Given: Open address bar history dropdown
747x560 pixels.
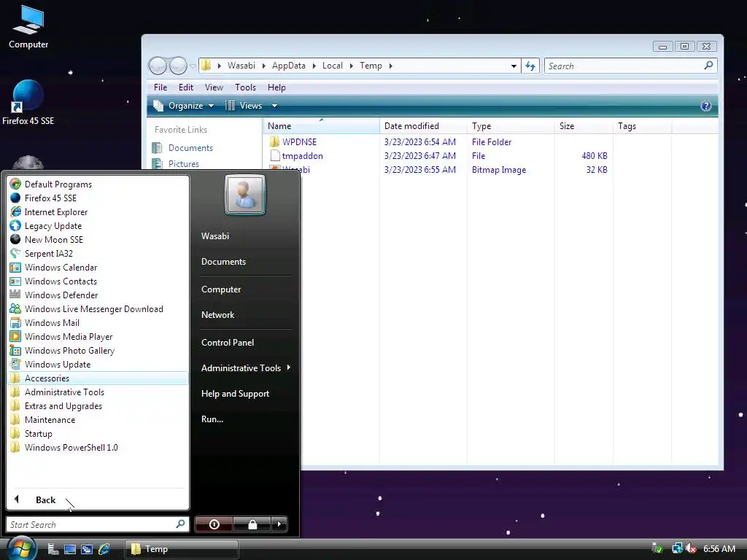Looking at the screenshot, I should (x=514, y=66).
